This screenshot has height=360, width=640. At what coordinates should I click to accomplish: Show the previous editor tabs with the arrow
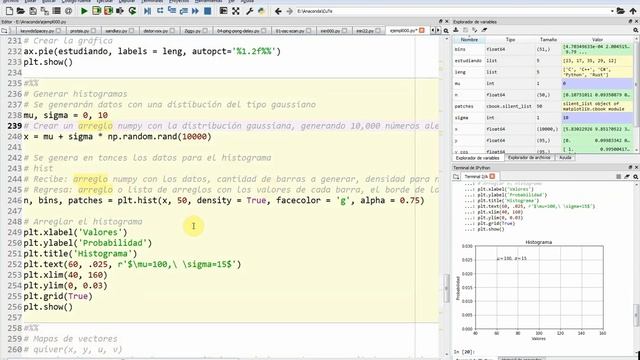tap(433, 31)
